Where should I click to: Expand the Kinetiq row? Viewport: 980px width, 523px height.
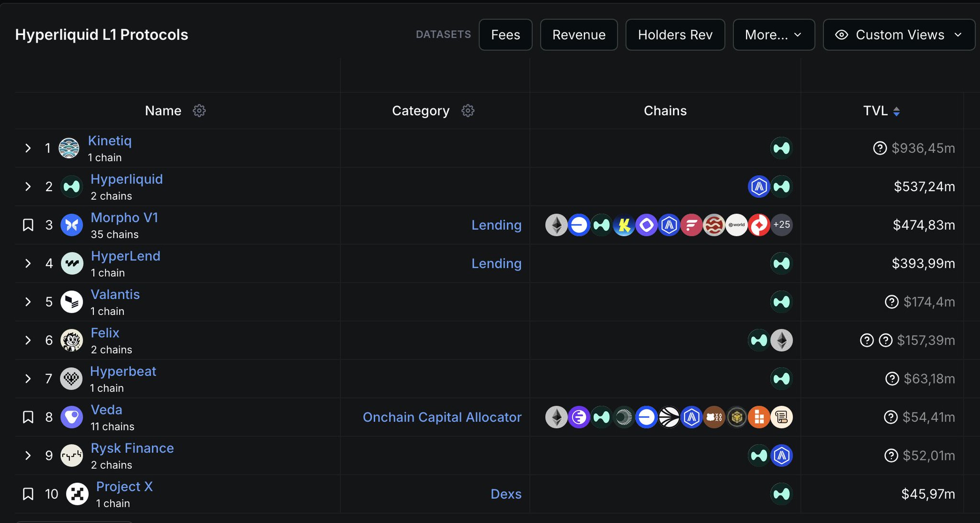(28, 148)
